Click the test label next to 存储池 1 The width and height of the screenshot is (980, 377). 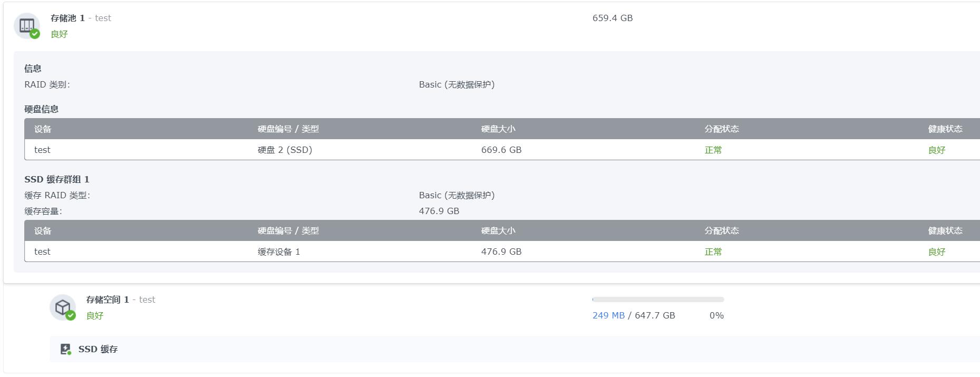point(103,18)
